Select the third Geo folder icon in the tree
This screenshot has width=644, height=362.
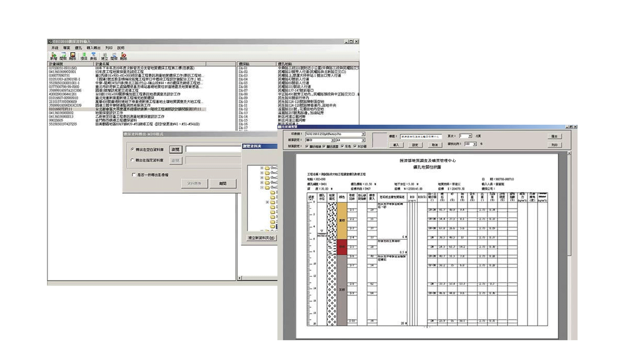point(267,178)
